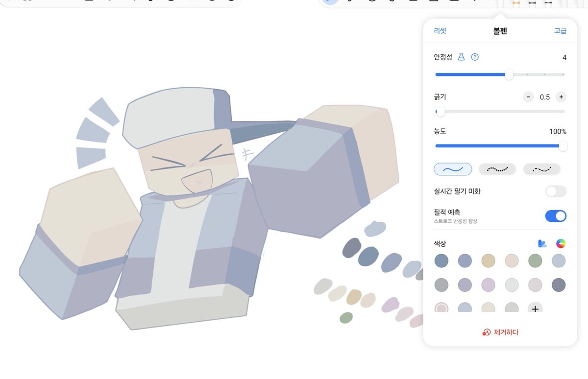Turn off 필적 예측 switch

click(x=556, y=216)
